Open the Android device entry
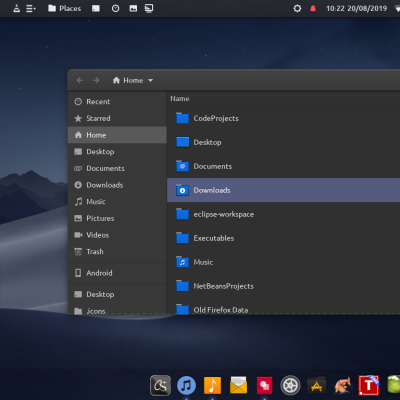Viewport: 400px width, 400px height. [x=117, y=273]
